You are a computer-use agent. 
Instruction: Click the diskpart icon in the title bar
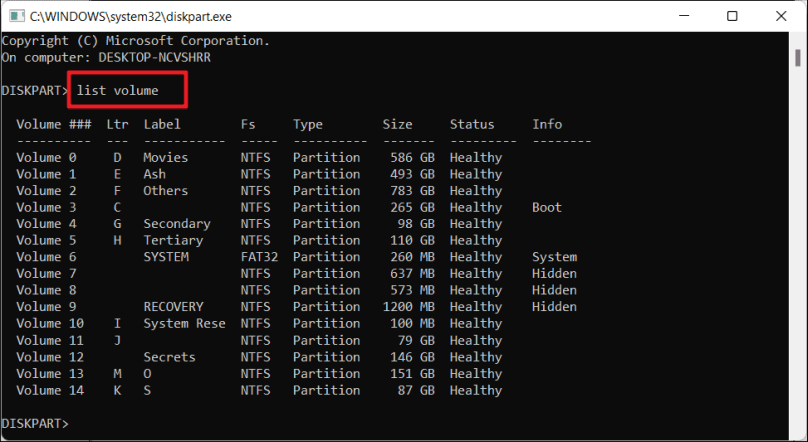(14, 16)
